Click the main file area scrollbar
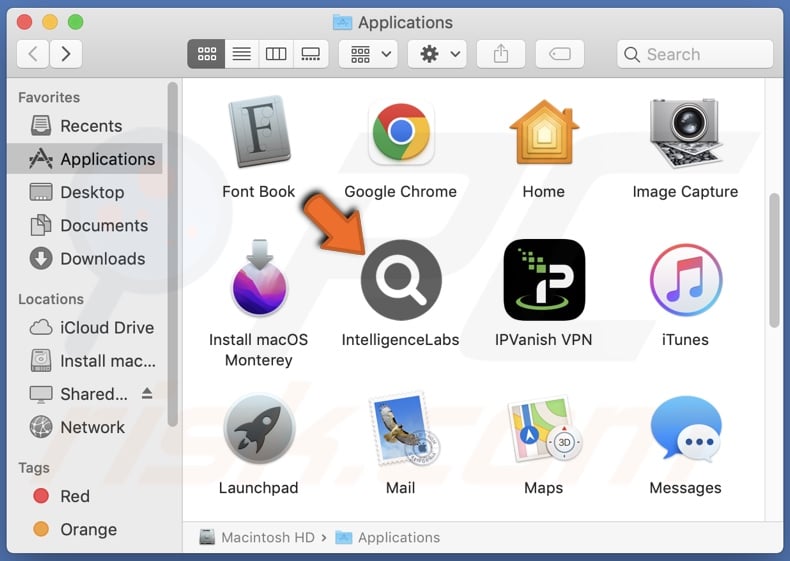The width and height of the screenshot is (790, 561). (774, 261)
